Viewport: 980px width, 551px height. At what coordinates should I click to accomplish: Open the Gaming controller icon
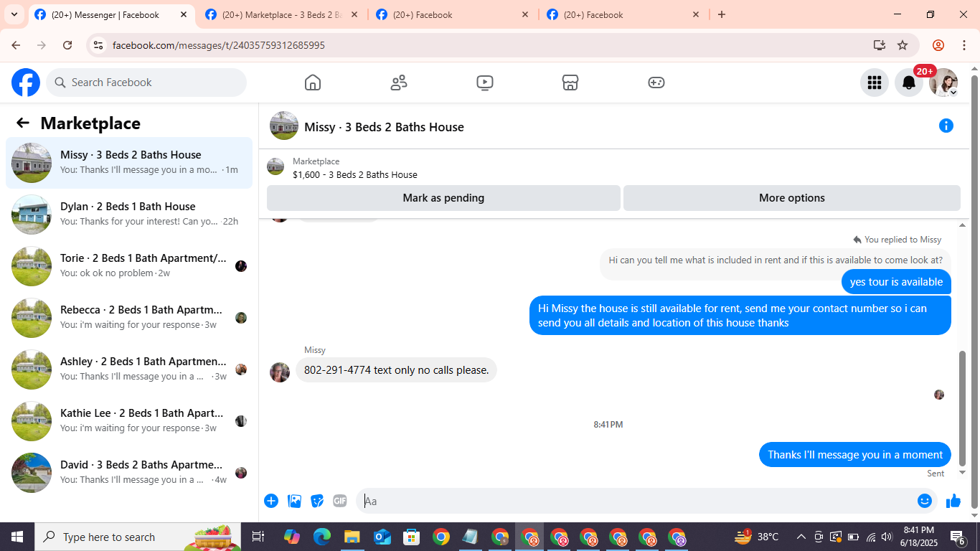click(x=656, y=83)
